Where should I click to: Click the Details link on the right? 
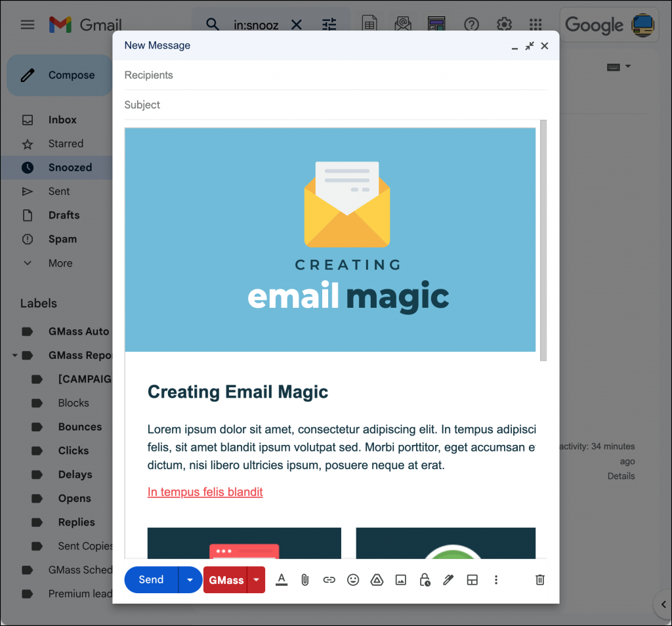click(x=620, y=476)
